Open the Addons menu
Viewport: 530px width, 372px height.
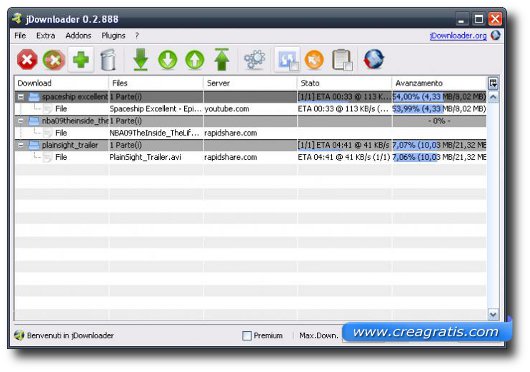[x=78, y=35]
